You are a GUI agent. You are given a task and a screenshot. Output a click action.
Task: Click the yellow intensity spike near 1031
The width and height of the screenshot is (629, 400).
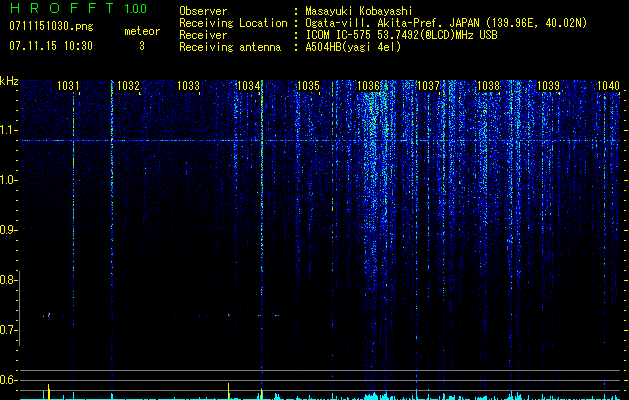click(x=49, y=392)
